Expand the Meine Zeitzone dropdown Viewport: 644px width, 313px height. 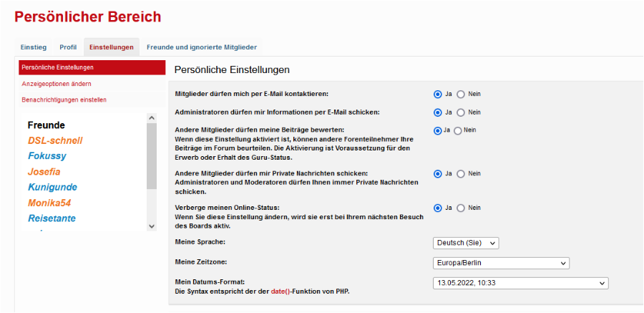click(x=501, y=263)
